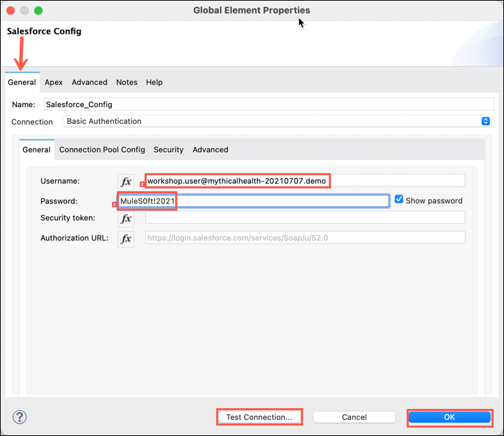Open the Security connection tab
The width and height of the screenshot is (504, 436).
tap(168, 150)
